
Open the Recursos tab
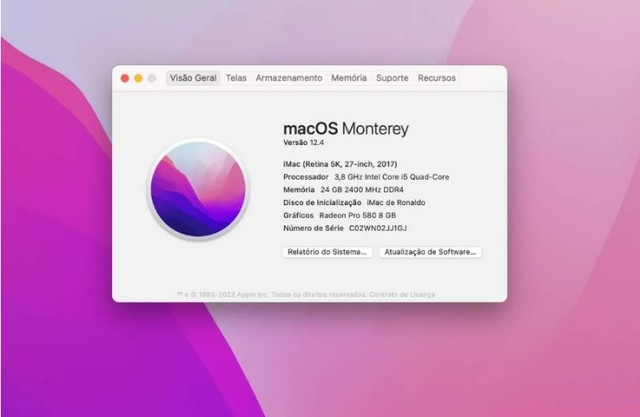(437, 78)
